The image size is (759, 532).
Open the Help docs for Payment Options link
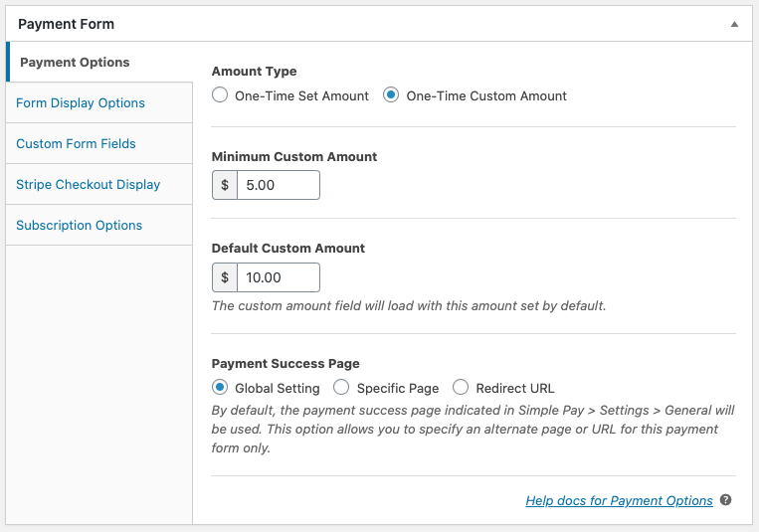coord(619,500)
